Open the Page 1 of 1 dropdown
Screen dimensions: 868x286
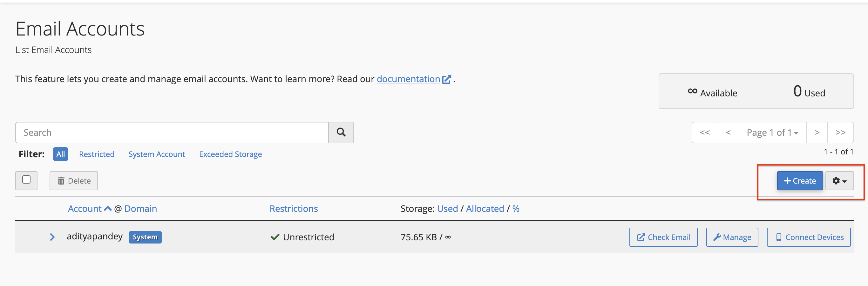click(772, 132)
